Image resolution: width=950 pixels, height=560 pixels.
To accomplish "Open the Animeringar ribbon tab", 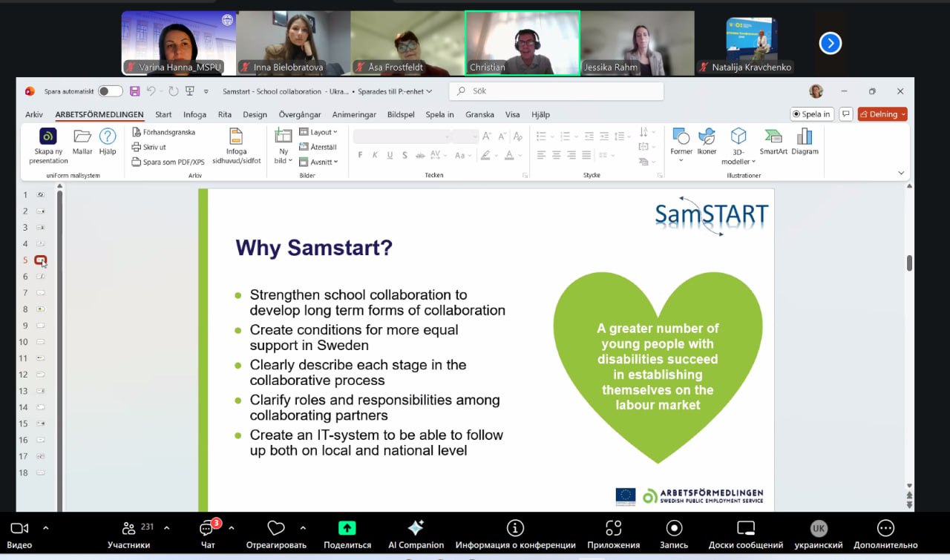I will [x=354, y=115].
